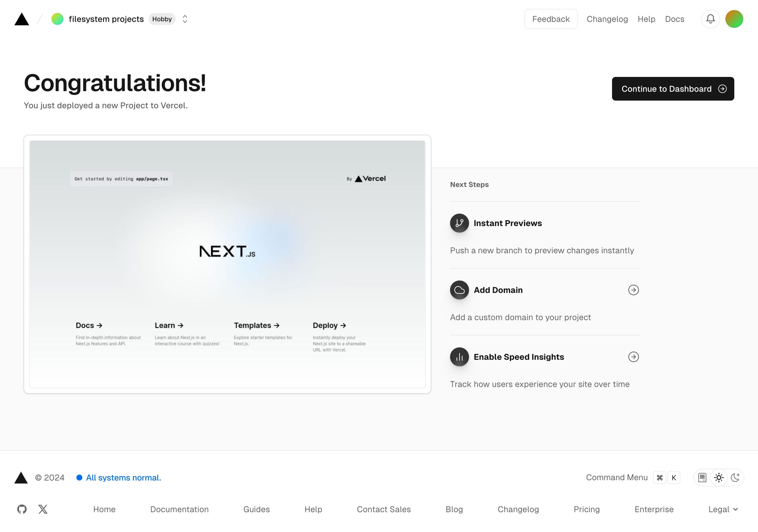Click the © 2024 copyright text
758x532 pixels.
[50, 478]
